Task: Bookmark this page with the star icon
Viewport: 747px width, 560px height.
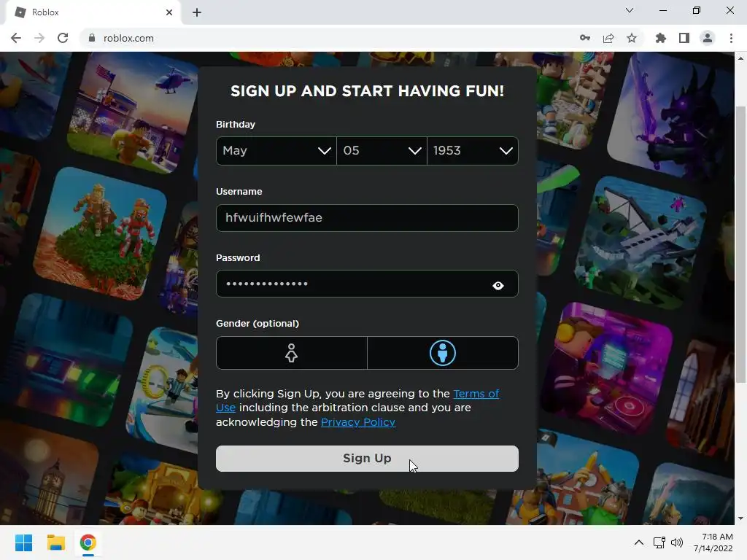Action: [x=632, y=38]
